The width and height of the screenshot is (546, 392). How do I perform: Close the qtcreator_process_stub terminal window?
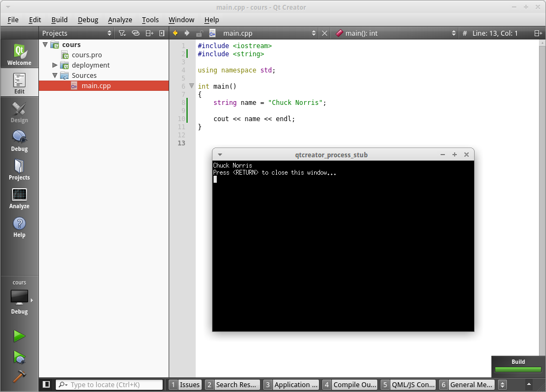(x=467, y=155)
